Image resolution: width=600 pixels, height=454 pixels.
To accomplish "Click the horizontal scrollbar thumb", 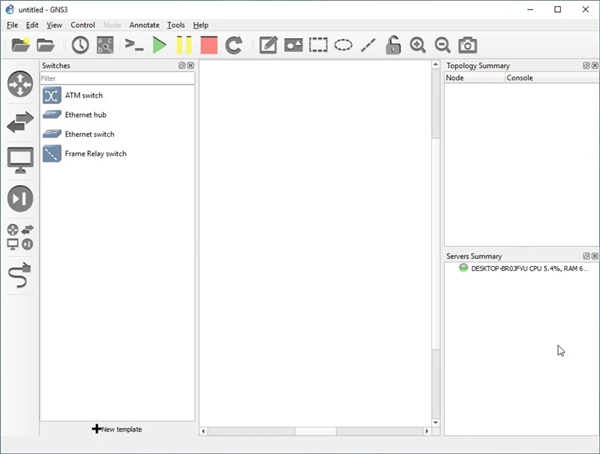I will [x=315, y=431].
